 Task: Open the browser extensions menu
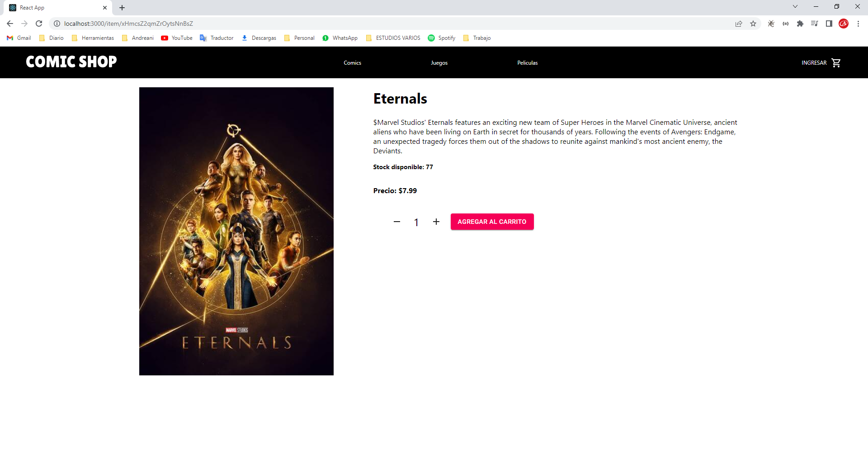pos(800,24)
